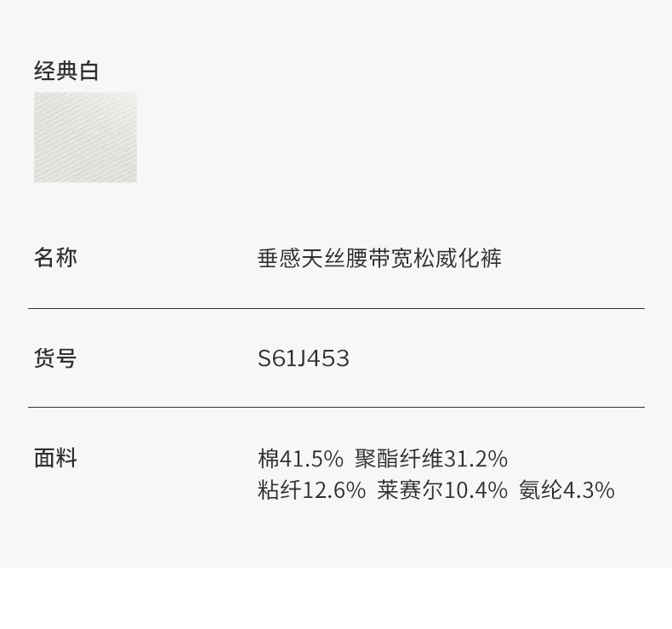Click the 粘纤12.6% fabric entry
This screenshot has width=672, height=629.
(311, 490)
